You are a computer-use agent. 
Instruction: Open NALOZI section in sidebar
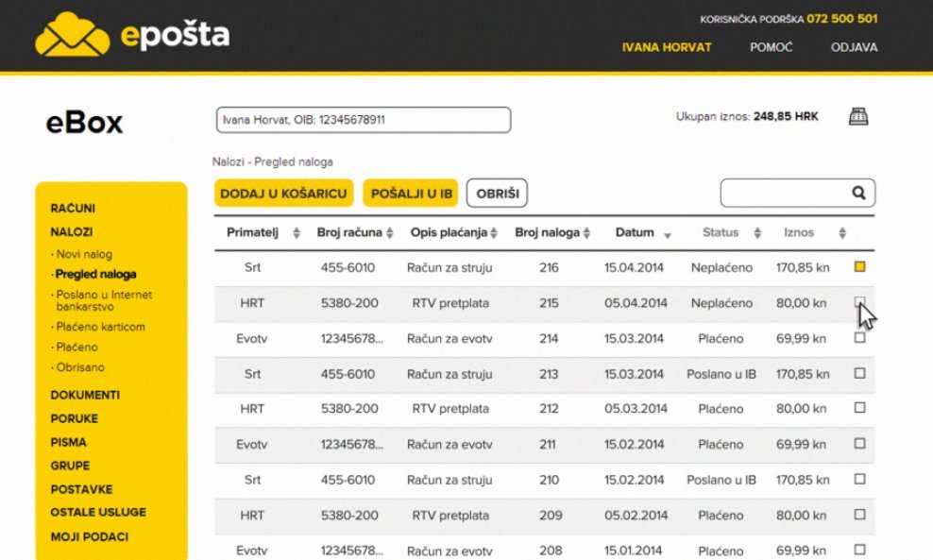(72, 232)
